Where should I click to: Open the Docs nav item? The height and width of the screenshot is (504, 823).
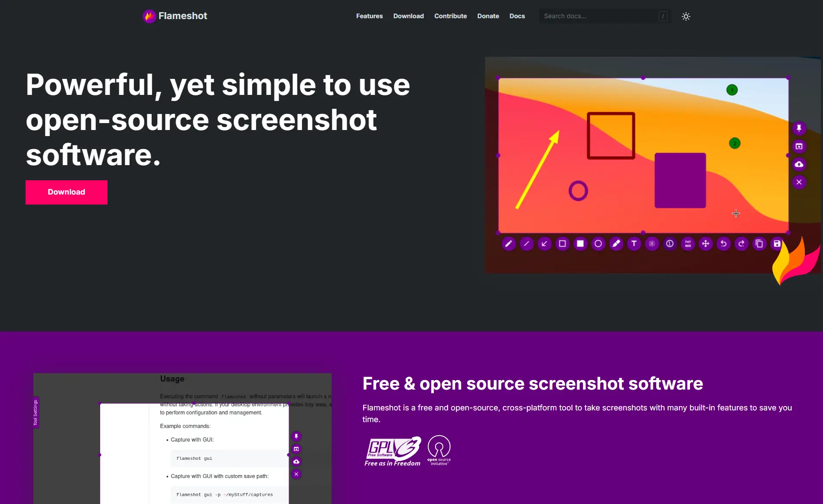(x=517, y=16)
